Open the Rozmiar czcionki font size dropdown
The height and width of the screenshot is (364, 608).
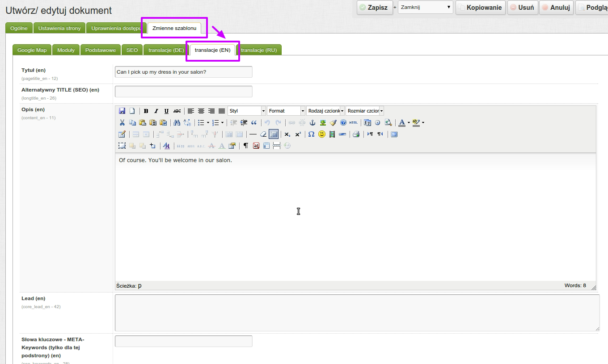point(365,111)
